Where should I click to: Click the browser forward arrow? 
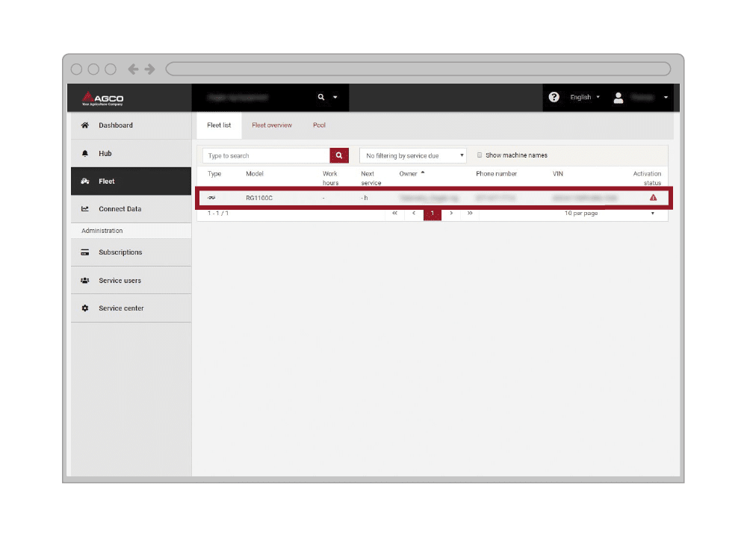pyautogui.click(x=150, y=69)
